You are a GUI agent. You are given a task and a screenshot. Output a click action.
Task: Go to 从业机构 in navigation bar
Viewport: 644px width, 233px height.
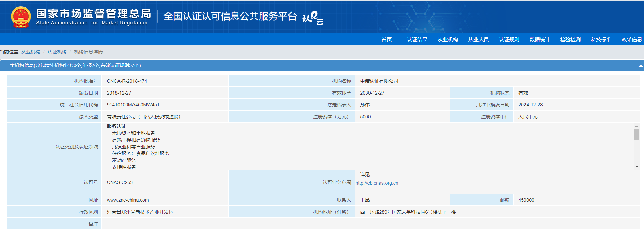(447, 40)
